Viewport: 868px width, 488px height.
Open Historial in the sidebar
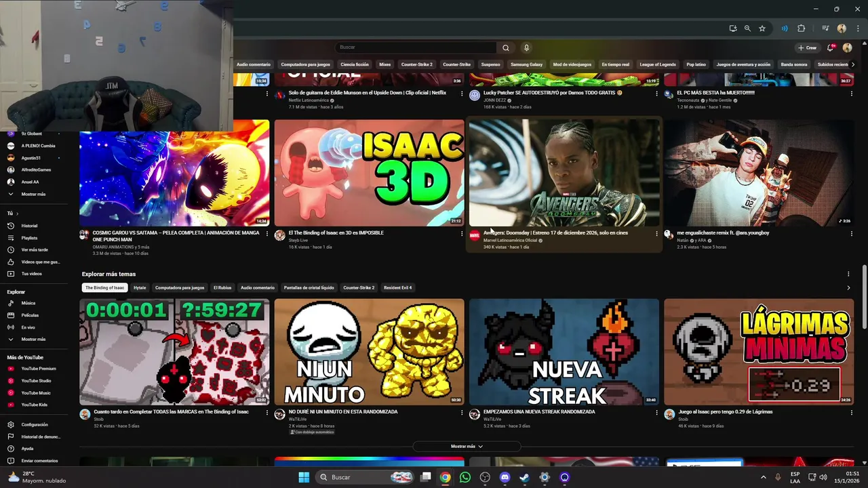pos(29,226)
